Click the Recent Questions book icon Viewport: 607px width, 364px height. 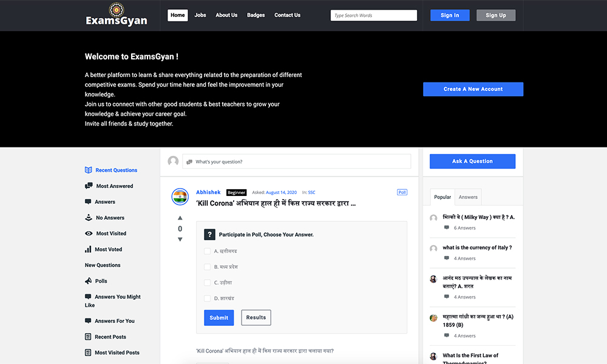point(89,170)
